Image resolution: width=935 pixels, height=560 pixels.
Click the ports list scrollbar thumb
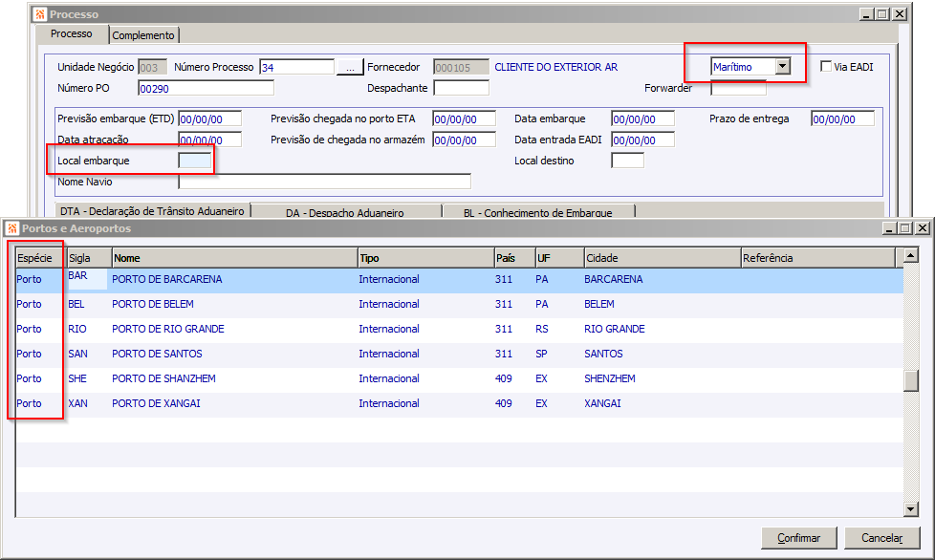click(910, 381)
